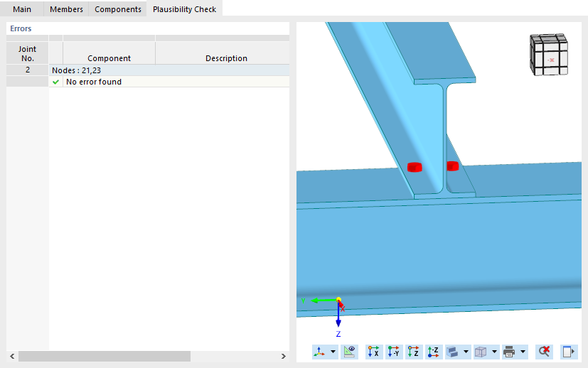Open the print options dropdown arrow
The height and width of the screenshot is (368, 588).
(x=523, y=352)
